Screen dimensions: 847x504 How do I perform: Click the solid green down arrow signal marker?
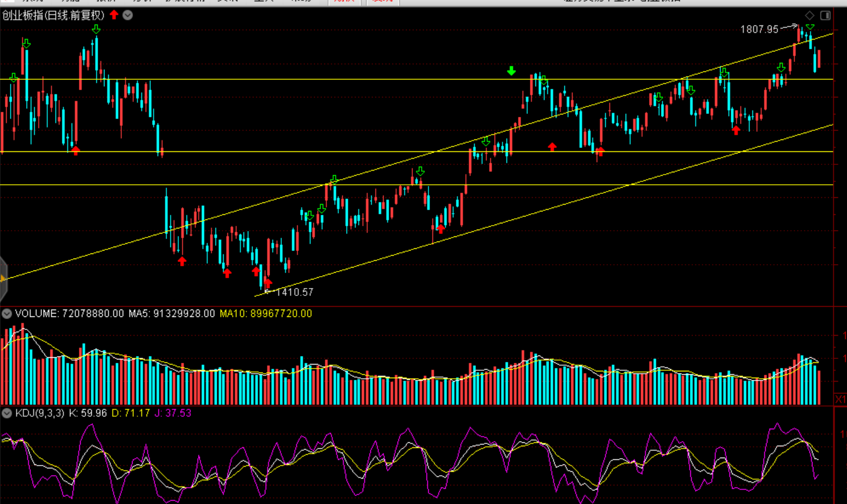(511, 71)
